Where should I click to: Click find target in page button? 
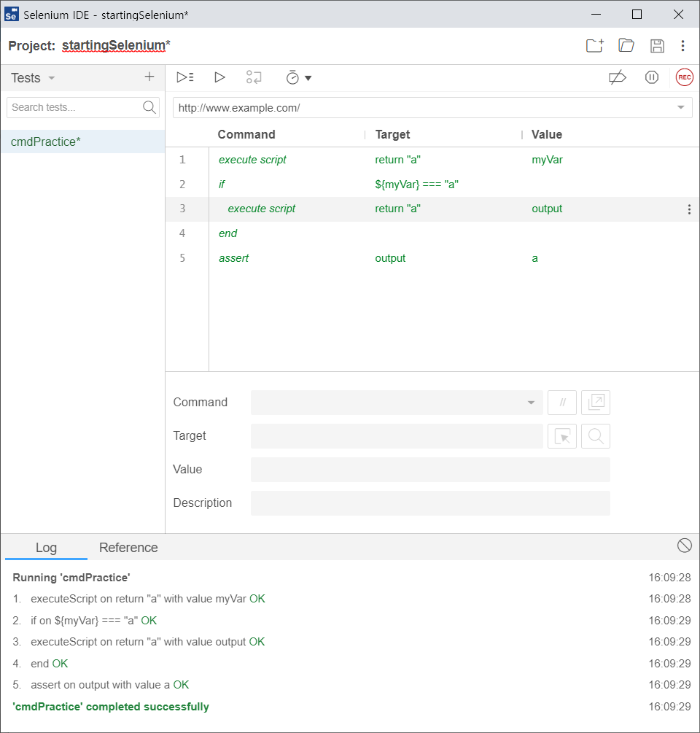point(596,436)
